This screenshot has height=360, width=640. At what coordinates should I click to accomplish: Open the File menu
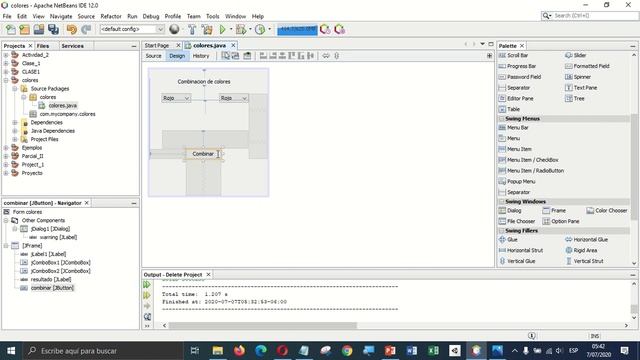point(7,16)
